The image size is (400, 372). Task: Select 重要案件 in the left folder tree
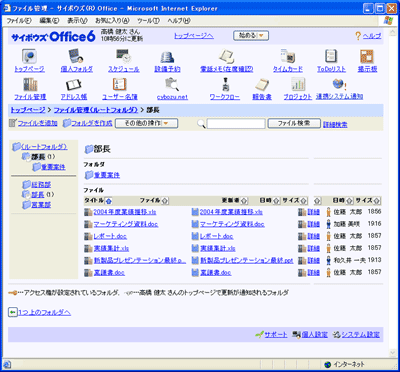pyautogui.click(x=53, y=167)
